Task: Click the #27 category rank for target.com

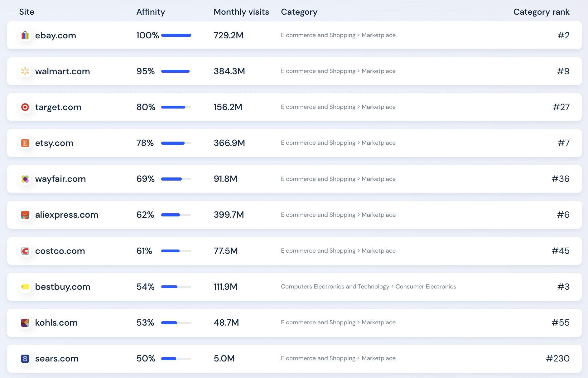Action: pyautogui.click(x=561, y=107)
